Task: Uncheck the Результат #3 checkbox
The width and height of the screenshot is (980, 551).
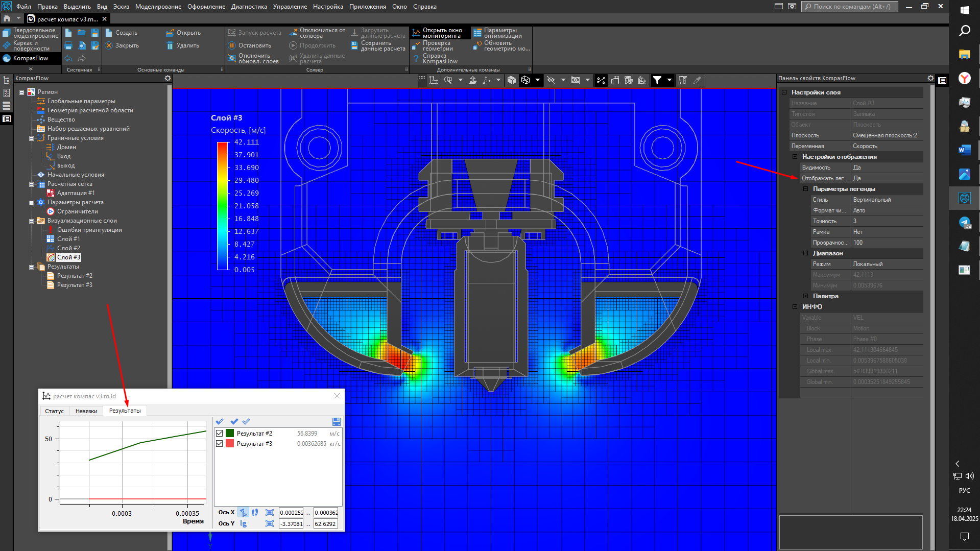Action: click(220, 444)
